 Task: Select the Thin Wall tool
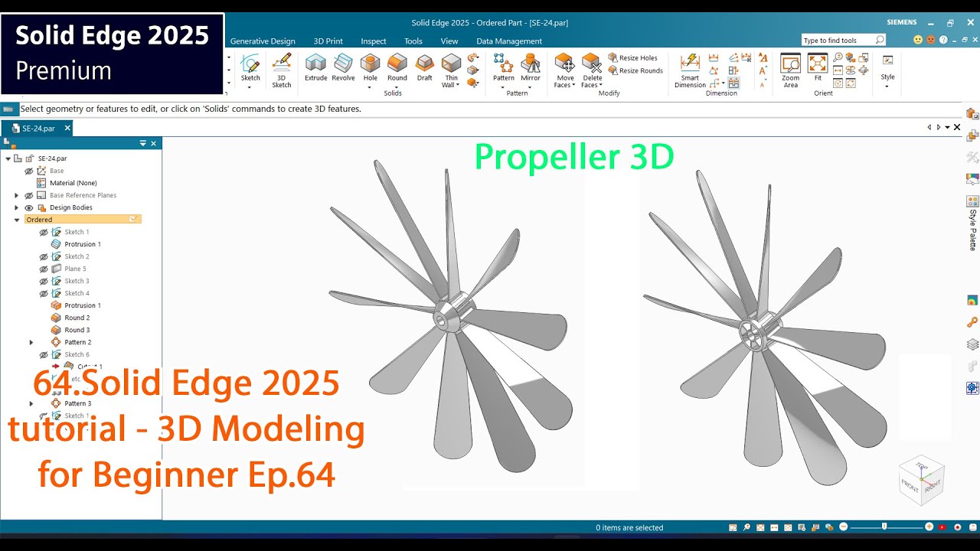click(x=452, y=69)
